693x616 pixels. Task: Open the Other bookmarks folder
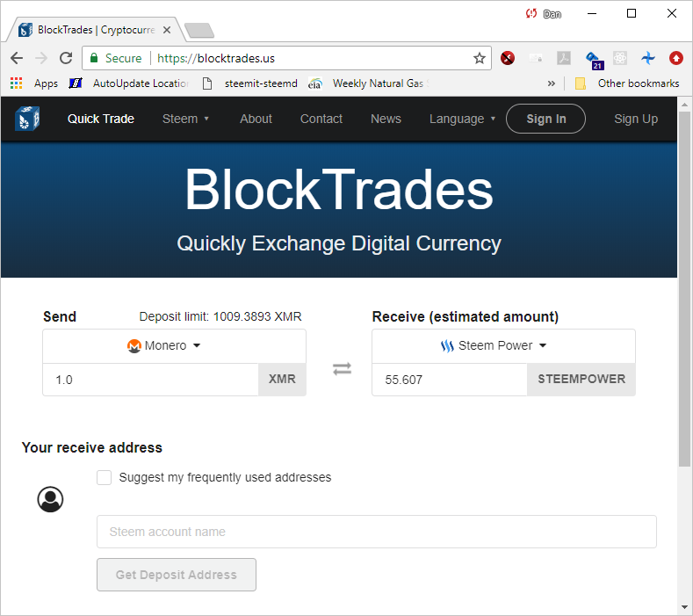click(x=627, y=83)
